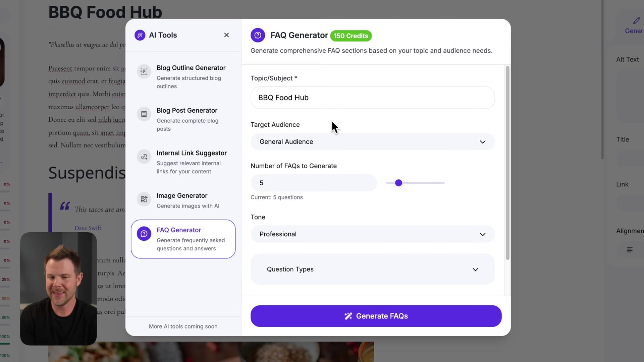Click the 'Dave Swift' quote author link
This screenshot has width=644, height=362.
[88, 228]
